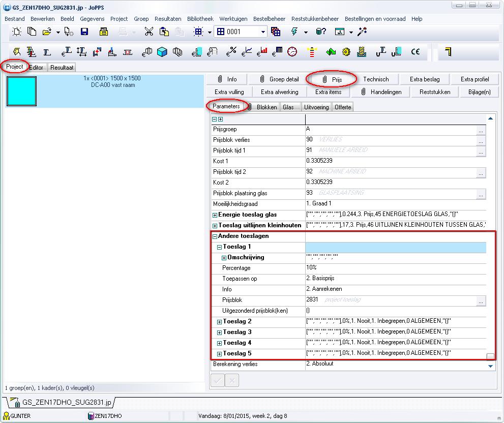The width and height of the screenshot is (504, 423).
Task: Click browse button for Prijsblok 2831 row
Action: pos(481,301)
